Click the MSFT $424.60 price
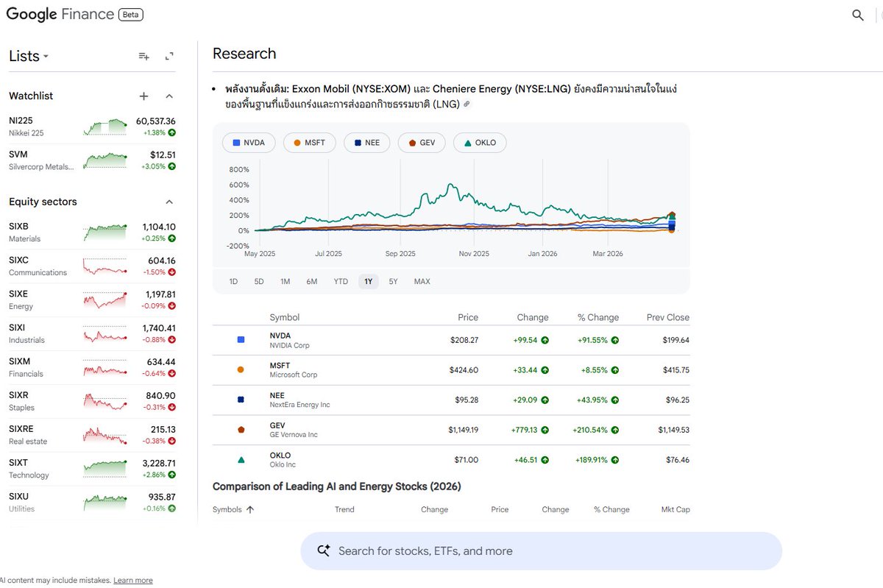The width and height of the screenshot is (883, 588). (464, 370)
